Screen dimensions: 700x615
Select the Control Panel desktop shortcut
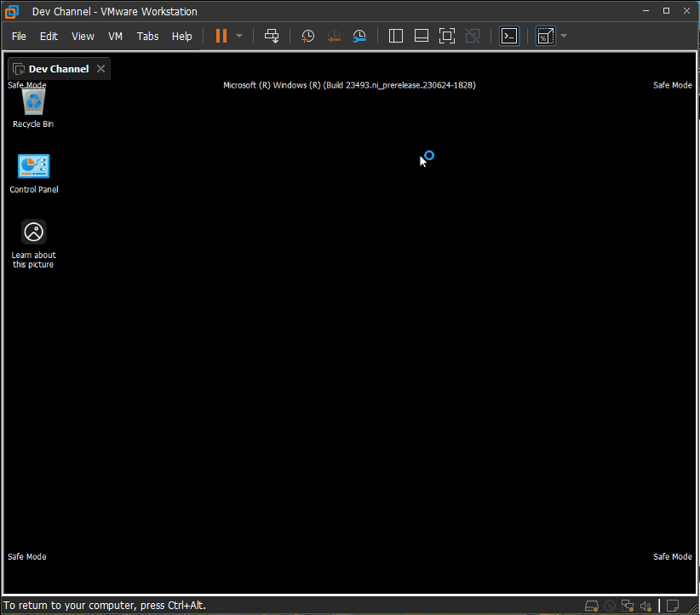coord(33,174)
